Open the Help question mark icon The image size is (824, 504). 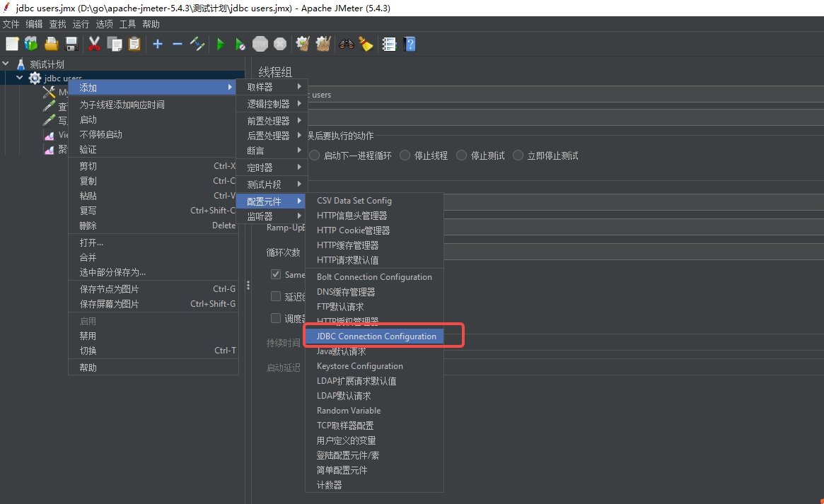410,44
